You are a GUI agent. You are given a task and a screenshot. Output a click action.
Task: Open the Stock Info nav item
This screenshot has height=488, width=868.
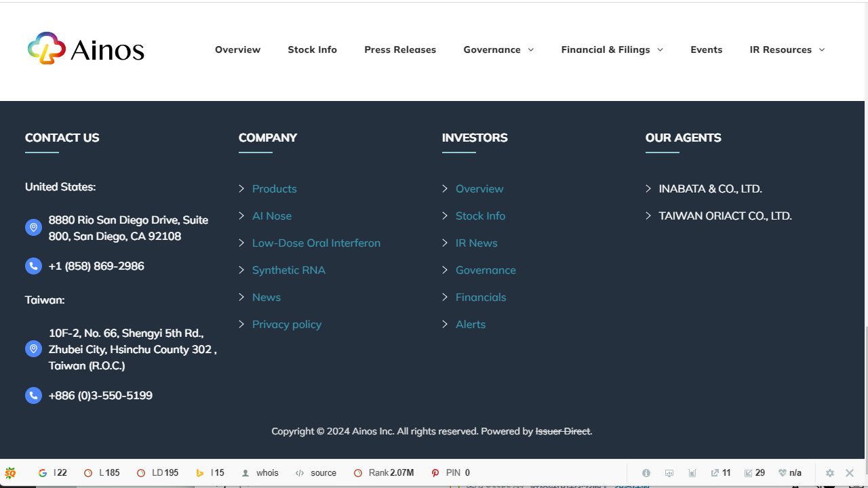click(x=312, y=49)
